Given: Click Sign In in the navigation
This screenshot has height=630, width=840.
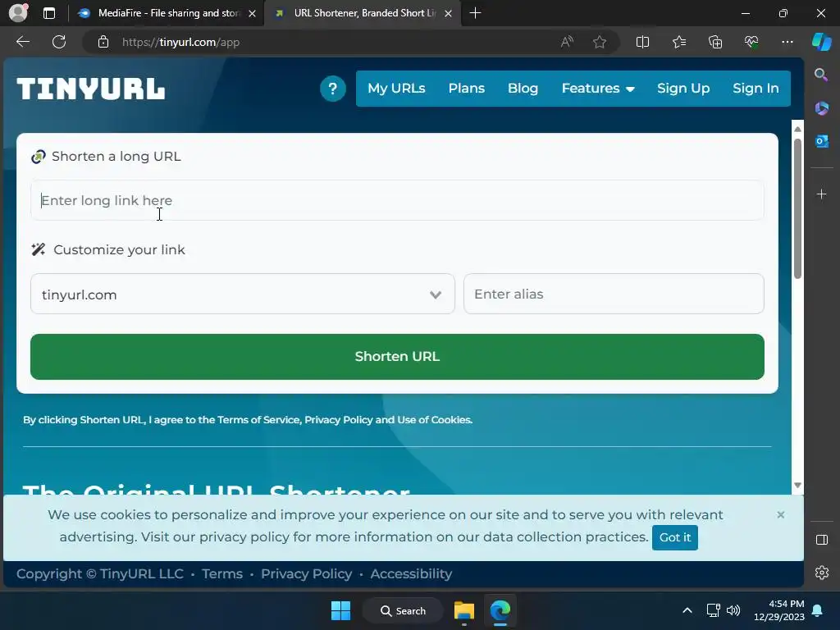Looking at the screenshot, I should 756,89.
